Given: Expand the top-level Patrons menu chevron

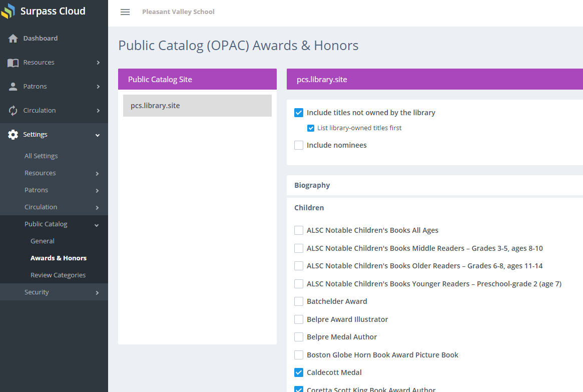Looking at the screenshot, I should click(98, 87).
